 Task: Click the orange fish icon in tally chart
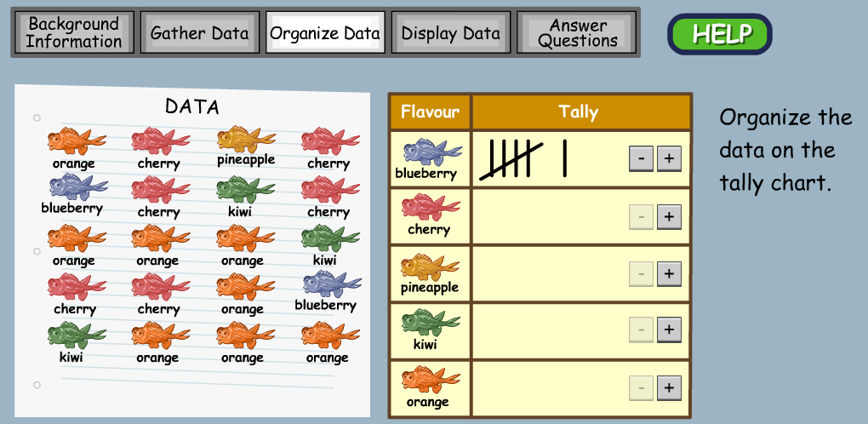(430, 381)
